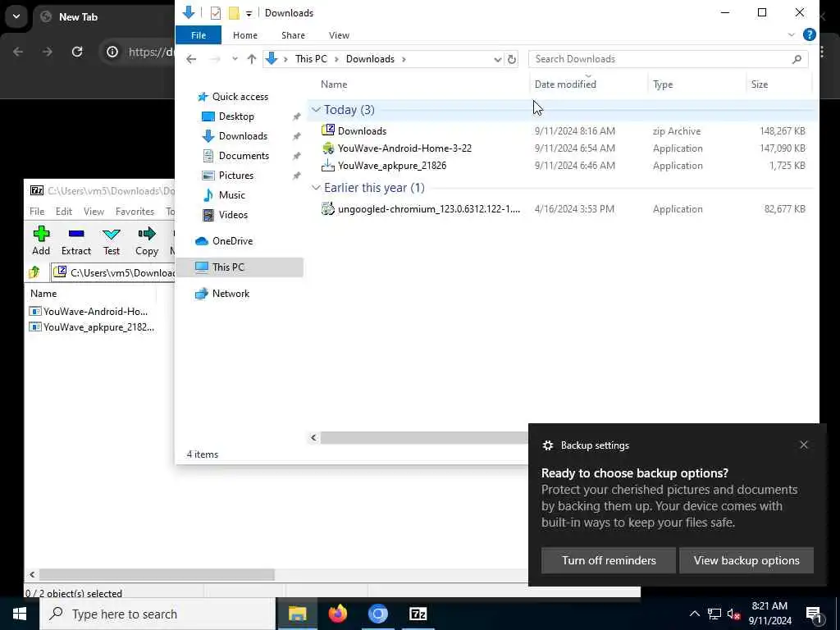Click Explorer horizontal scrollbar left arrow
The width and height of the screenshot is (840, 630).
pyautogui.click(x=314, y=438)
